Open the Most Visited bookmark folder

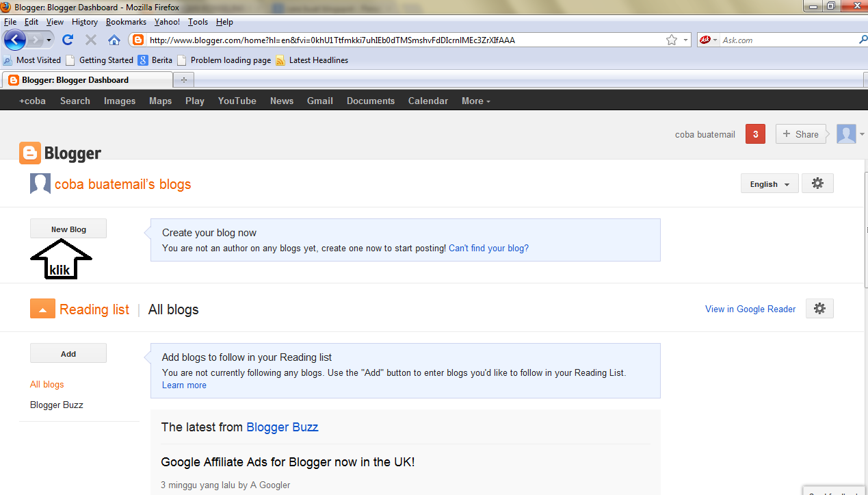32,60
